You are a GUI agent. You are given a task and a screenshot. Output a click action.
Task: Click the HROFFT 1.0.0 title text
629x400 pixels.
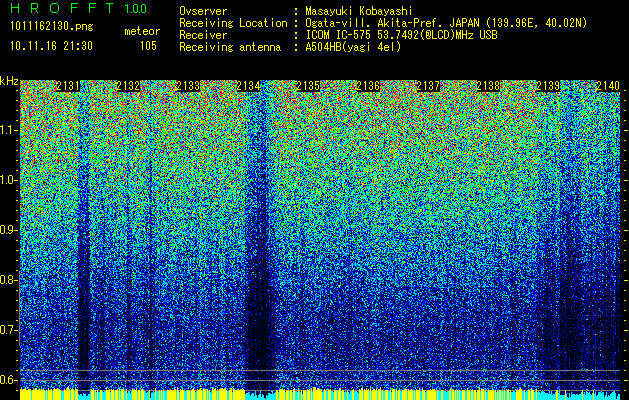click(x=78, y=8)
